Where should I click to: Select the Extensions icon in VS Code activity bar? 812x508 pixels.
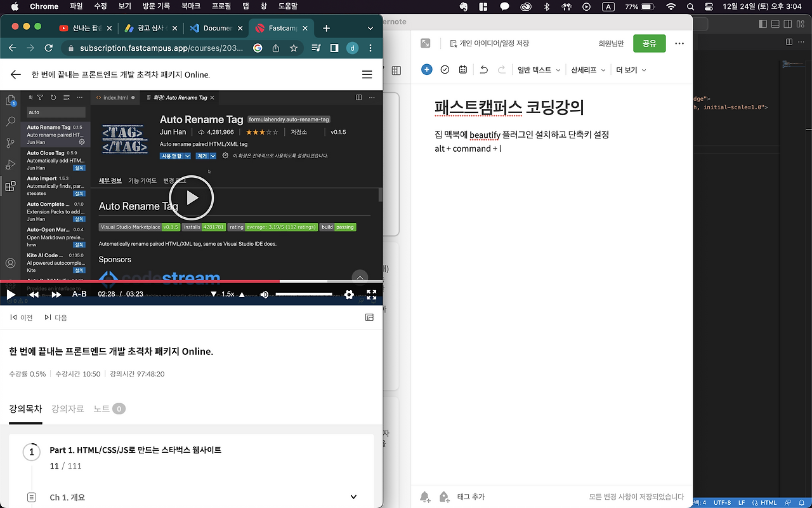(x=10, y=185)
